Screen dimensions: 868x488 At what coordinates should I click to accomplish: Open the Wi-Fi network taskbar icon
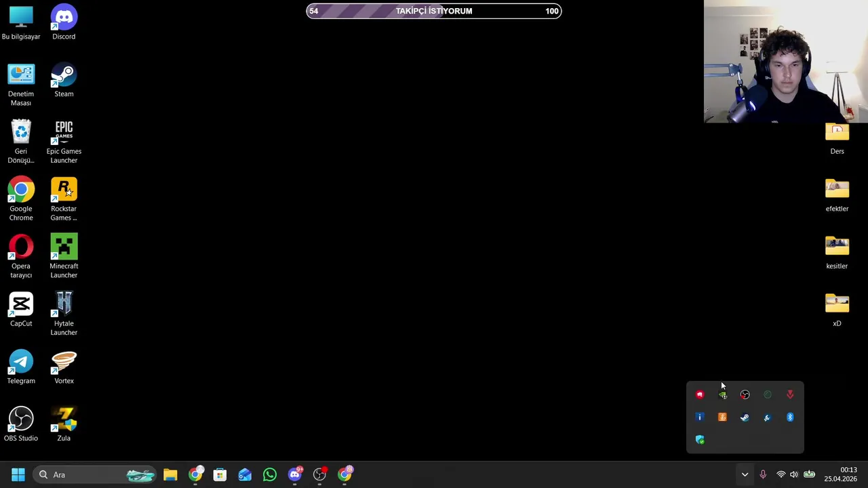tap(781, 474)
